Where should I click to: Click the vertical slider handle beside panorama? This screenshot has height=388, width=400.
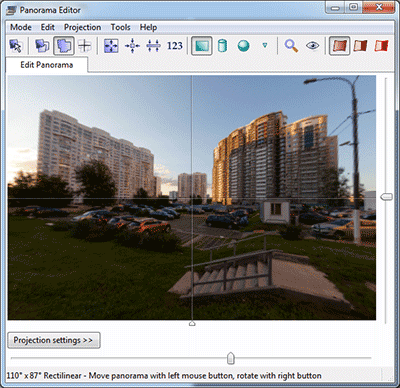387,197
